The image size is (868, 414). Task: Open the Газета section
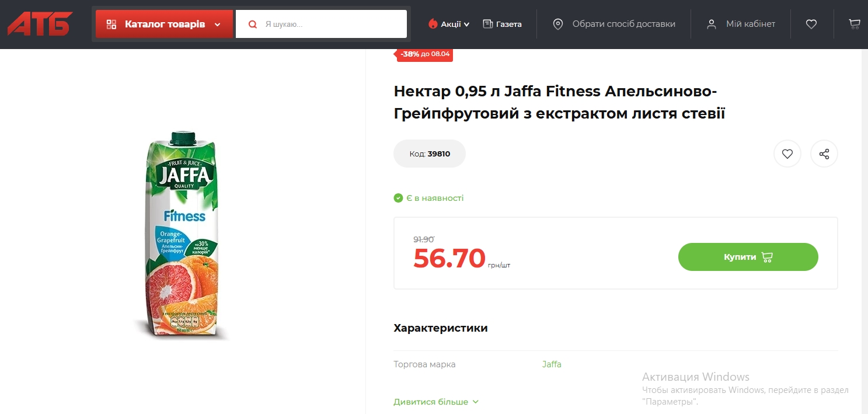502,24
